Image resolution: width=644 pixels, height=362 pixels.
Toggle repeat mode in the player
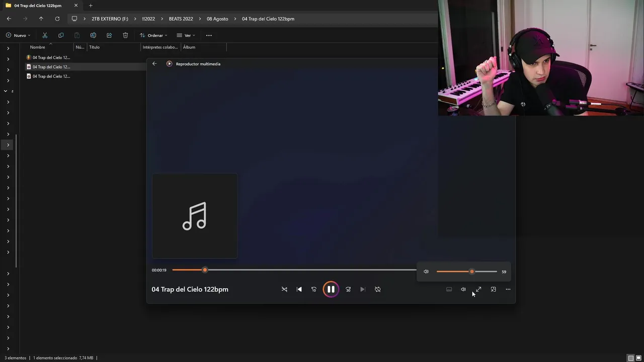pos(378,289)
